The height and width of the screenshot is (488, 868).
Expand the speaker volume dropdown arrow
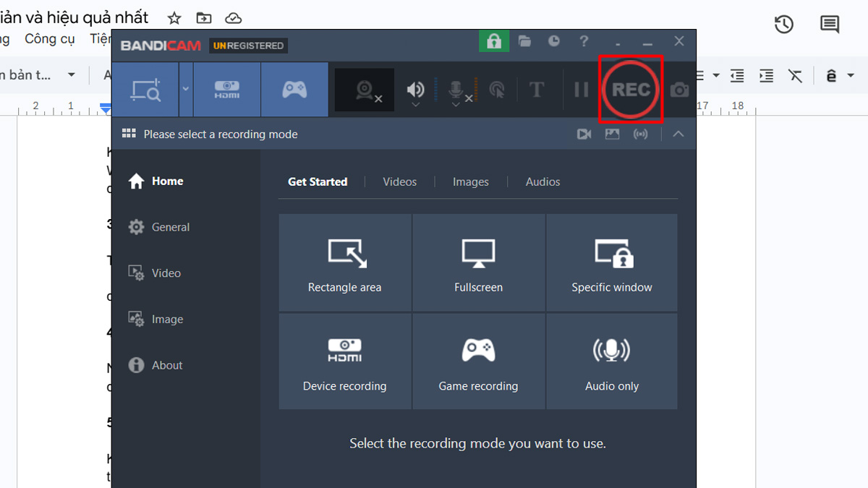coord(415,106)
